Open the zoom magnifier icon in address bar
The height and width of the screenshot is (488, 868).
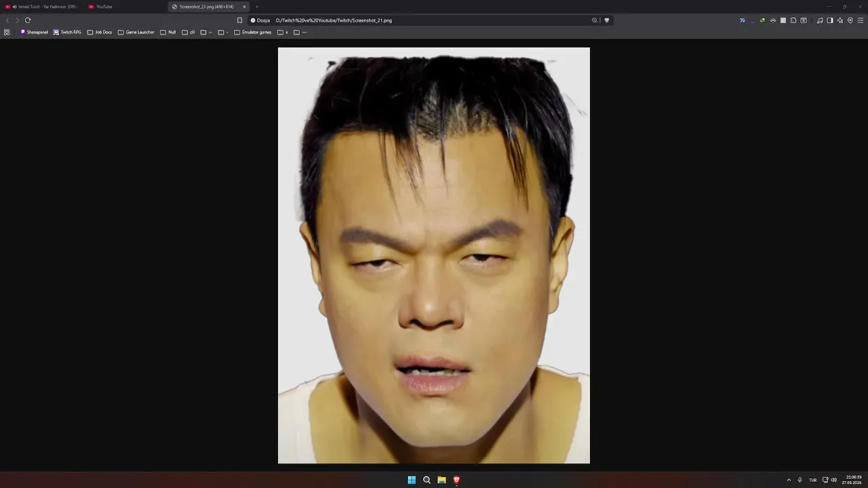pos(595,20)
